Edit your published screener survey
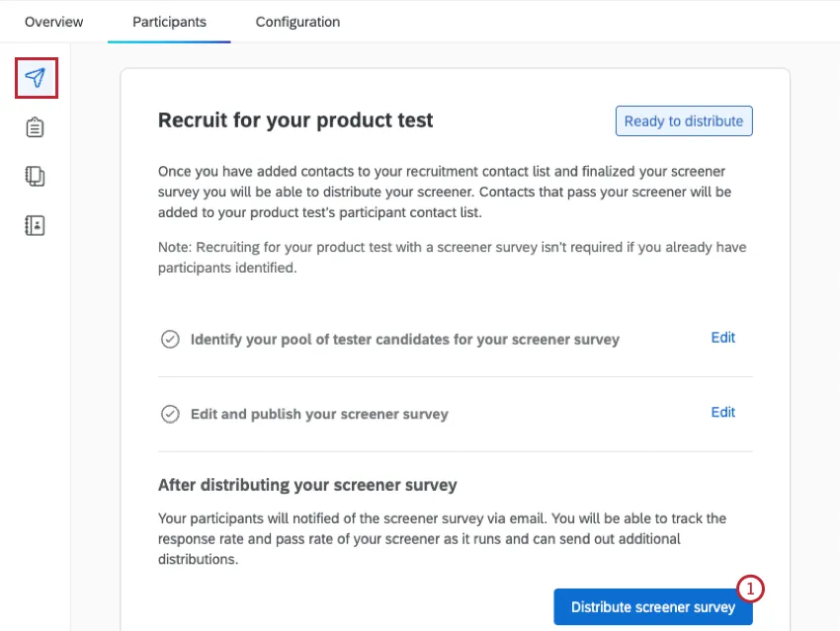840x631 pixels. click(x=722, y=412)
